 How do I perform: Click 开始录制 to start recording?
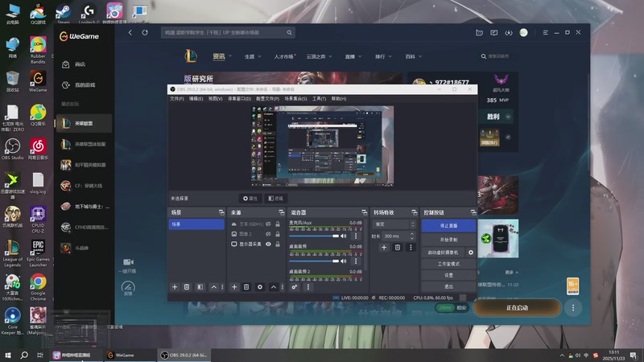448,240
